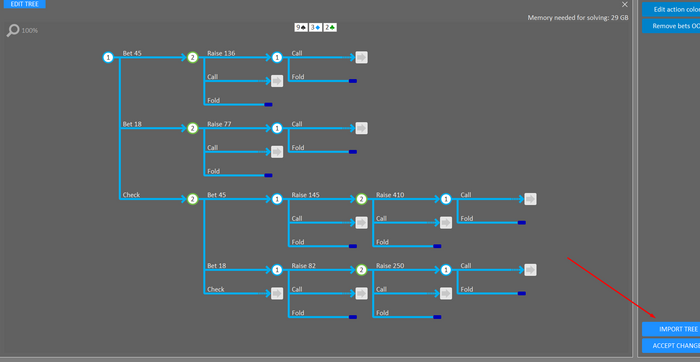Click Bet 45 label at the root node

click(x=132, y=53)
